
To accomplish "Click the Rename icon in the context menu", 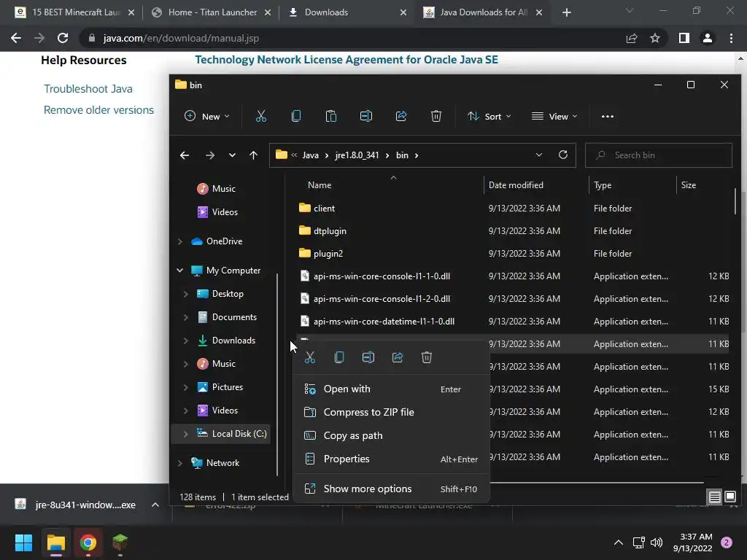I will click(368, 357).
